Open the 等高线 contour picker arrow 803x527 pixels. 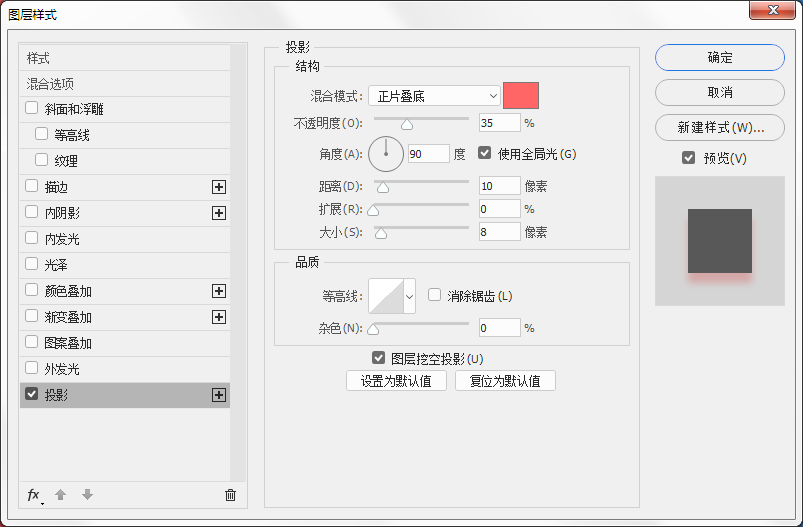[409, 296]
